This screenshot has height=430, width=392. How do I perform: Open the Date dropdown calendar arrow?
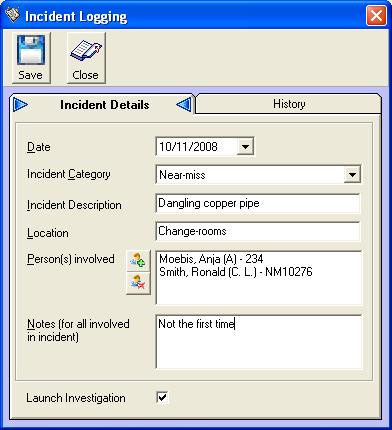(x=245, y=146)
